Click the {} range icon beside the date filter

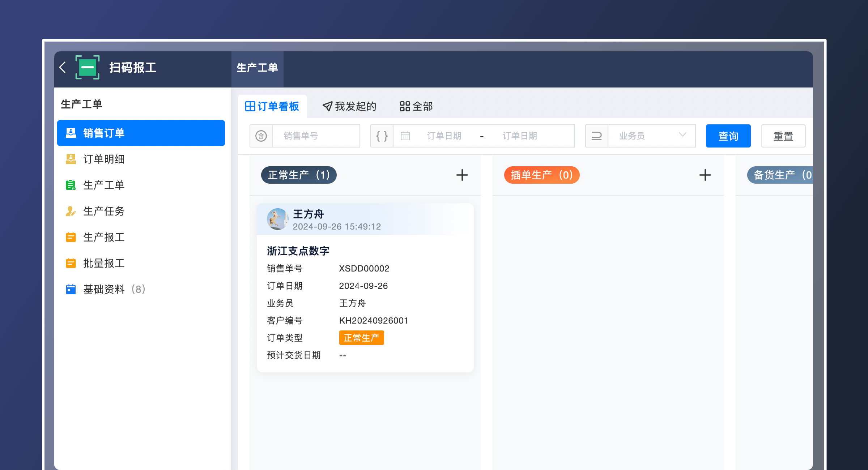[x=381, y=136]
